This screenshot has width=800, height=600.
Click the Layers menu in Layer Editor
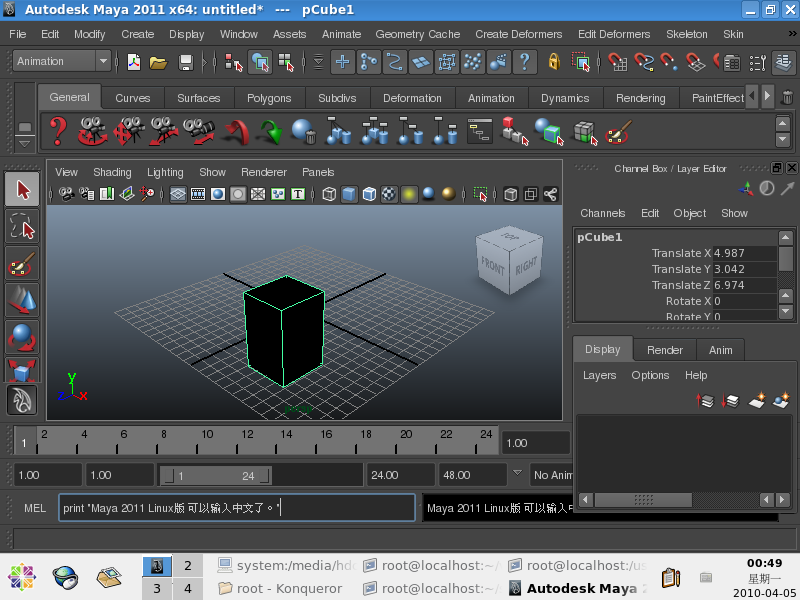[x=599, y=375]
